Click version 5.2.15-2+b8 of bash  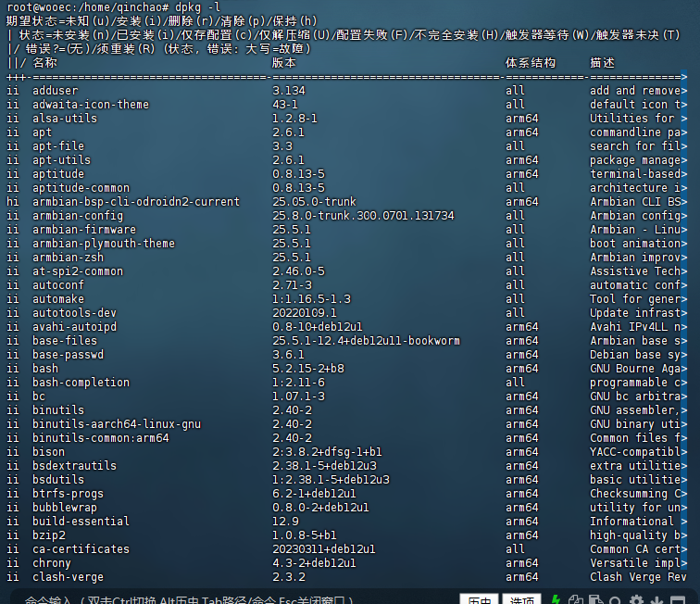308,369
